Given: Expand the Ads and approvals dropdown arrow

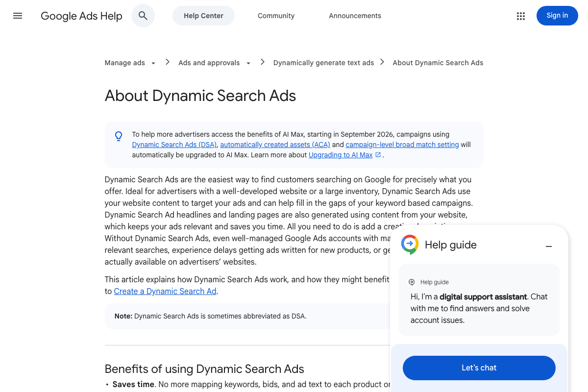Looking at the screenshot, I should (248, 63).
